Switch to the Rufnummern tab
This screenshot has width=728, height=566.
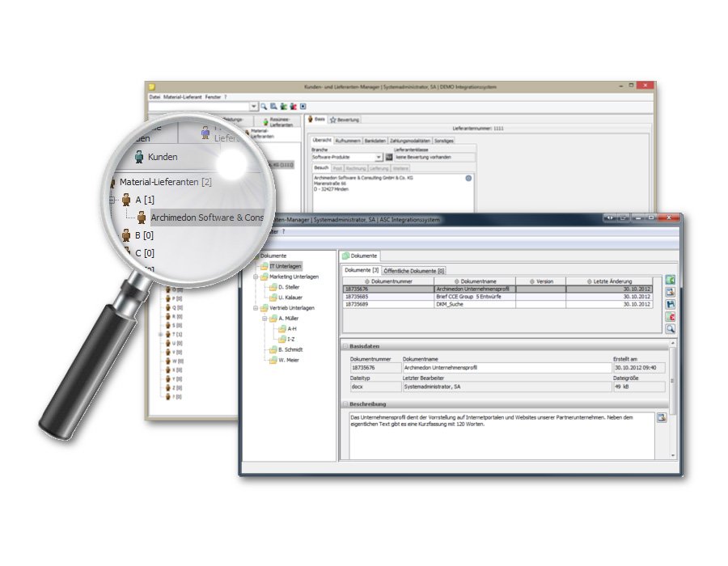pyautogui.click(x=348, y=141)
